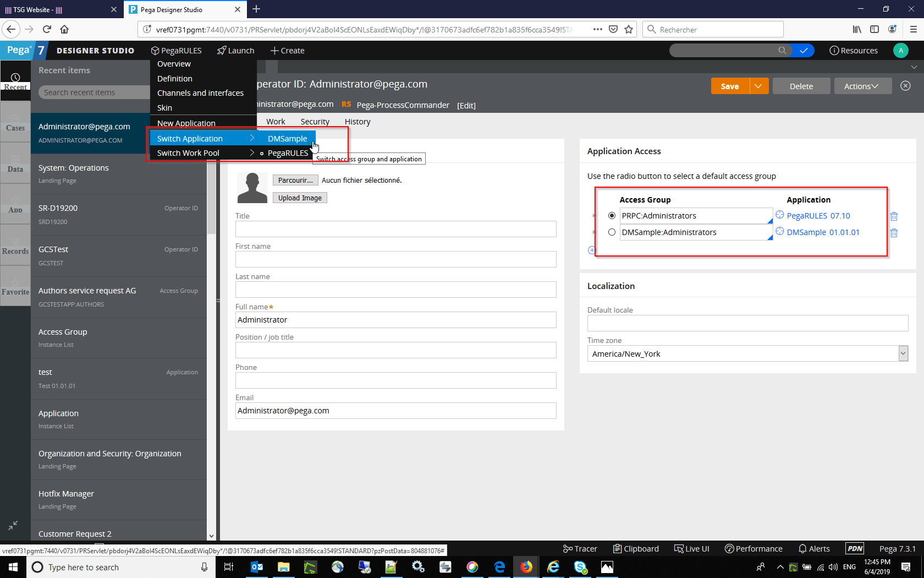Screen dimensions: 924x578
Task: Choose Overview from the application menu
Action: coord(174,64)
